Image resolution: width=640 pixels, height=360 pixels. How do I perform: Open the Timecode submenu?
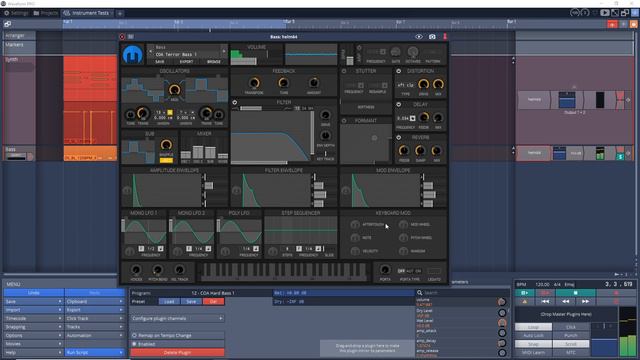pos(33,318)
